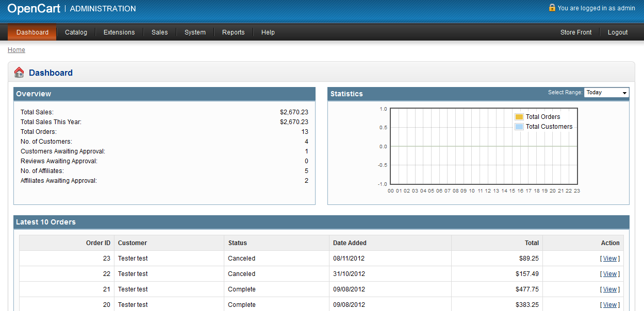Click the Home breadcrumb link
This screenshot has height=311, width=644.
pos(16,50)
